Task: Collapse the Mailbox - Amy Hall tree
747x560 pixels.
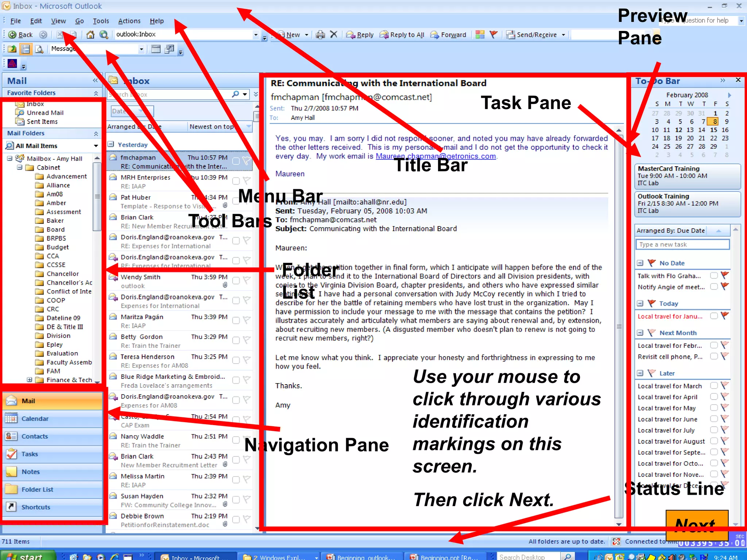Action: 10,158
